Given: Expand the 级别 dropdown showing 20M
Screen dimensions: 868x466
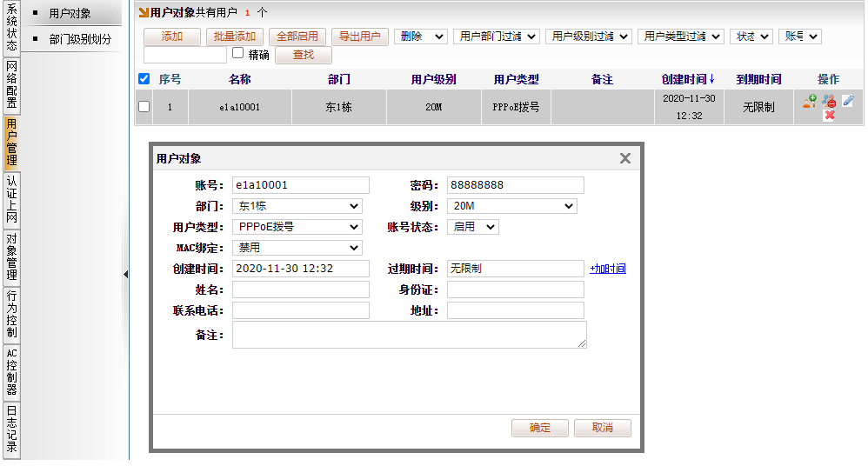Looking at the screenshot, I should click(512, 206).
